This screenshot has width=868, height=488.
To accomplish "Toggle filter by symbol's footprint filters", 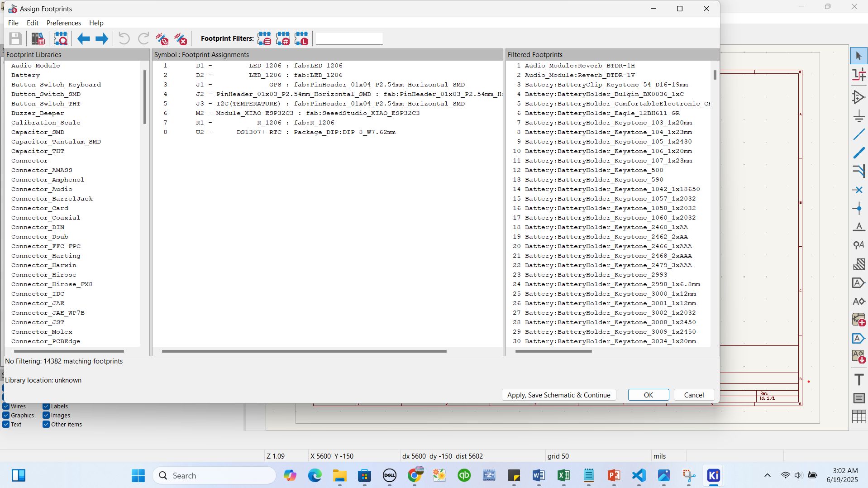I will pos(264,39).
